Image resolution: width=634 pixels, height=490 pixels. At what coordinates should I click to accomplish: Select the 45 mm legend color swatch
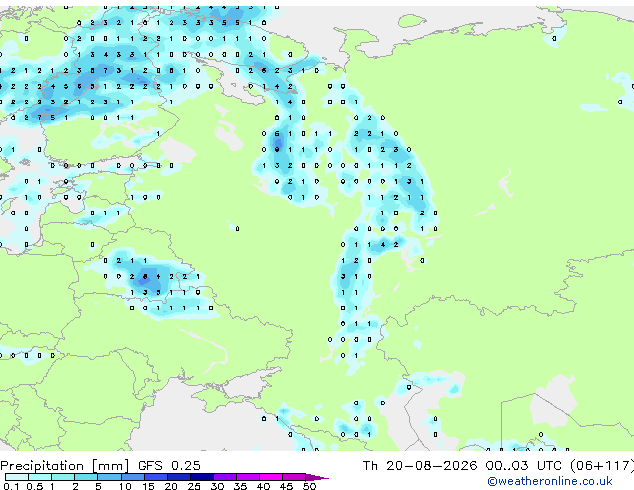pos(294,477)
